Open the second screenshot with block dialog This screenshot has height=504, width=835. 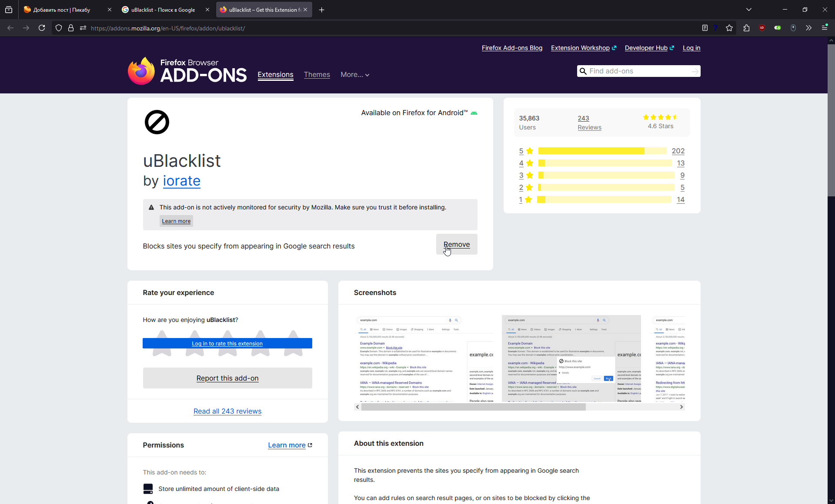[571, 358]
